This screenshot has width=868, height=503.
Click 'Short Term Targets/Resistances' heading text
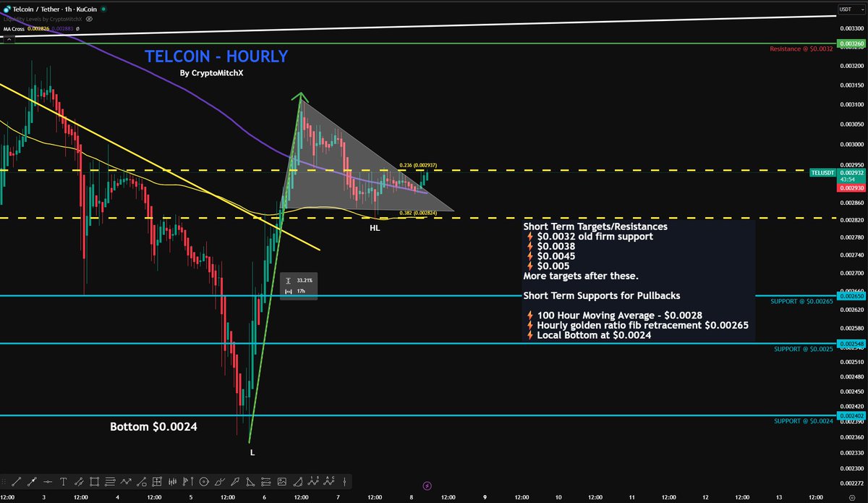[x=595, y=227]
